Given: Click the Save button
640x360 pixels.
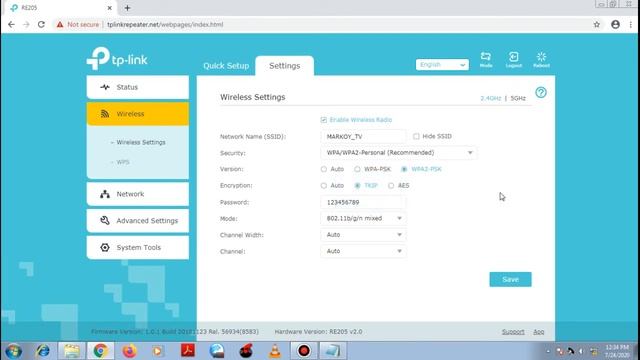Looking at the screenshot, I should coord(510,280).
